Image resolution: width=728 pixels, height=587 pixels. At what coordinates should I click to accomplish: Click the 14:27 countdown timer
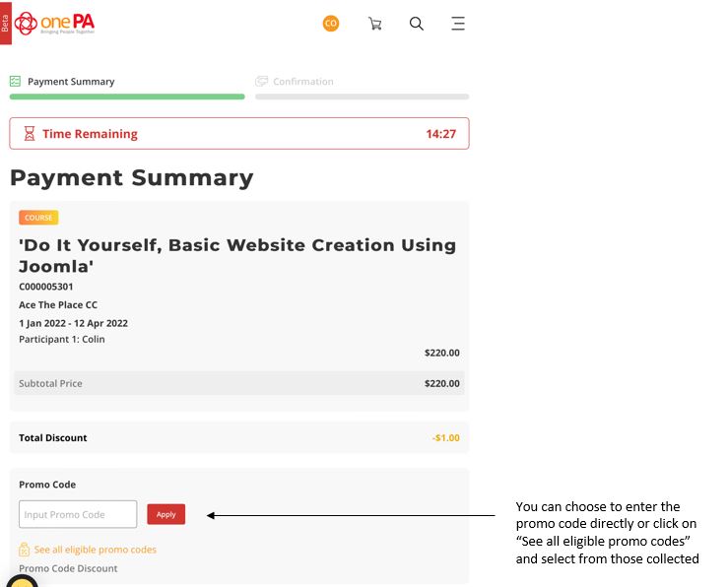point(440,134)
